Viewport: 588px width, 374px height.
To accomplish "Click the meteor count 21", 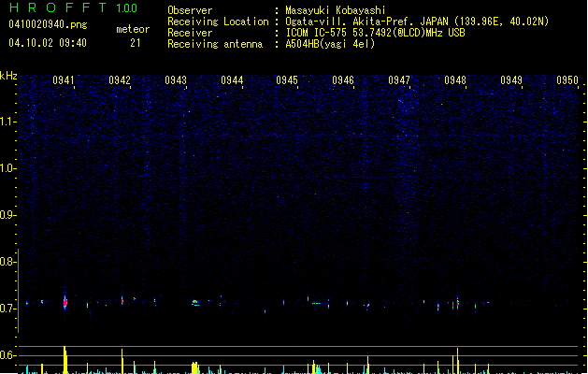I will coord(135,43).
